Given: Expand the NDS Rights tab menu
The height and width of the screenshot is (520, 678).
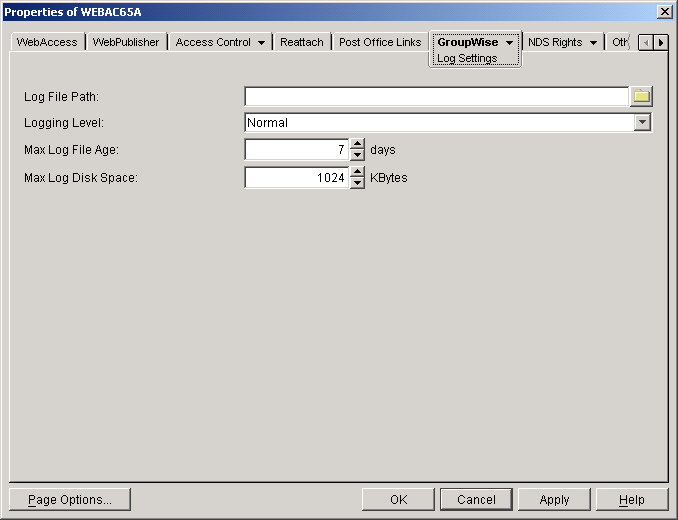Looking at the screenshot, I should tap(593, 43).
